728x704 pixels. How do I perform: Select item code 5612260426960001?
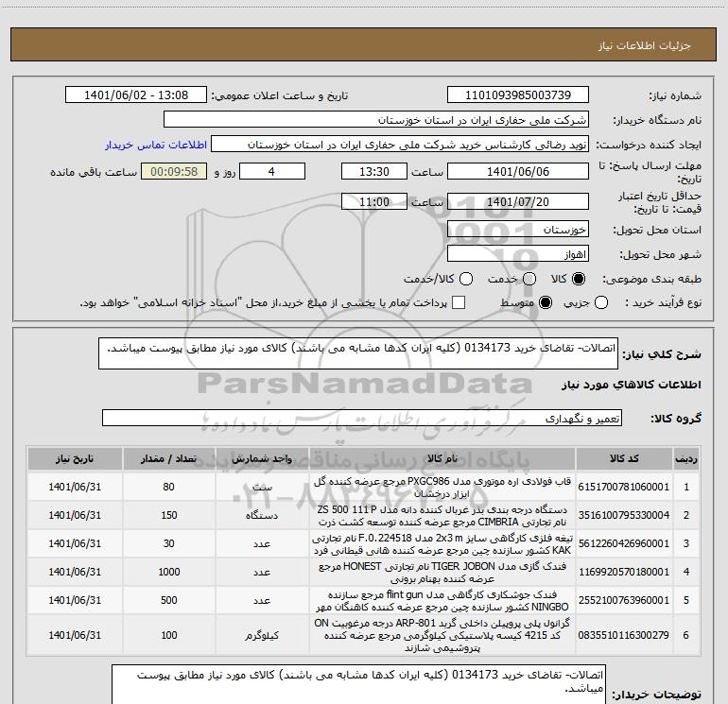coord(624,543)
